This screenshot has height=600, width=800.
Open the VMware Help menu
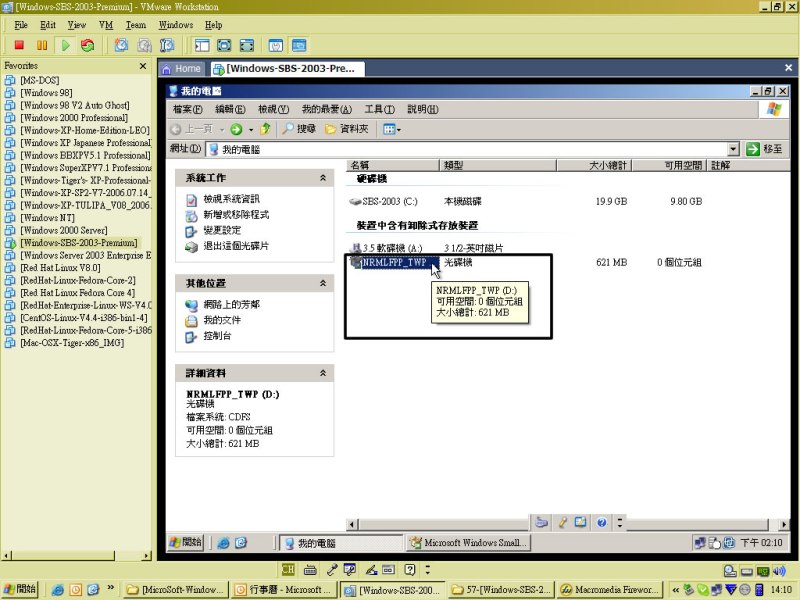[213, 24]
